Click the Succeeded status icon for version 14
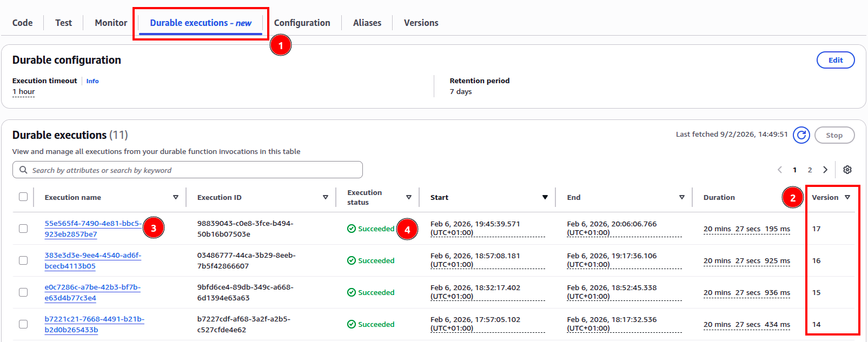Viewport: 868px width, 342px height. click(x=352, y=324)
